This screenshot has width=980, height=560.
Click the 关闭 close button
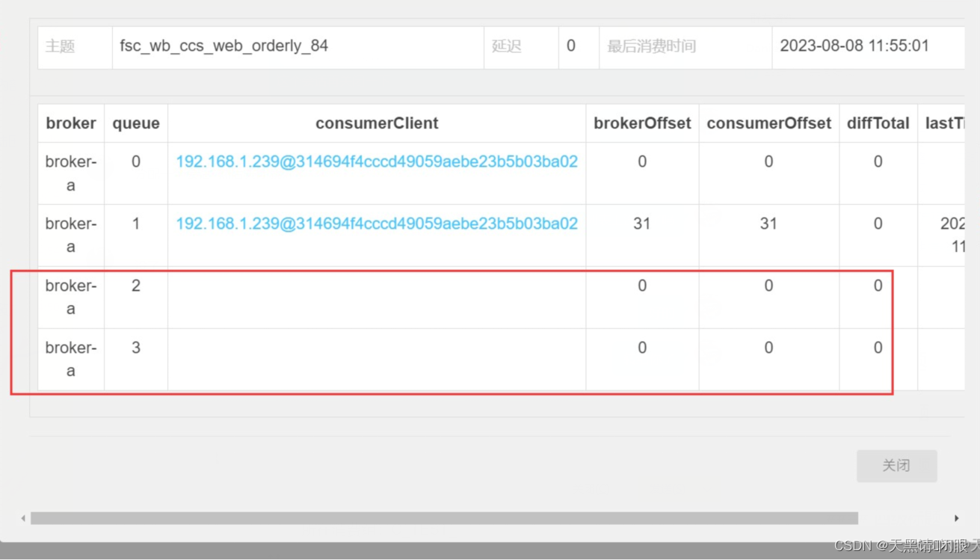tap(896, 466)
